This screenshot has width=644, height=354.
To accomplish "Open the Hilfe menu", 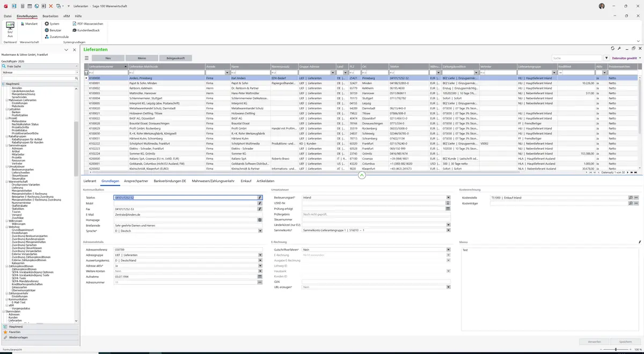I will pos(78,16).
